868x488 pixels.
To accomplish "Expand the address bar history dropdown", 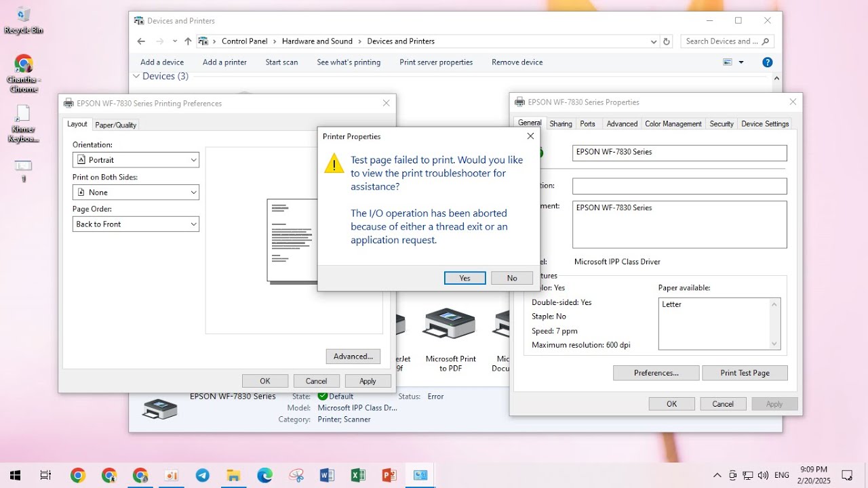I will [654, 41].
